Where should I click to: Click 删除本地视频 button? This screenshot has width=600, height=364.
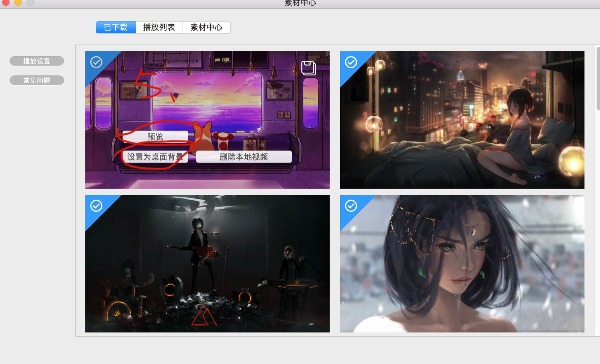click(244, 157)
